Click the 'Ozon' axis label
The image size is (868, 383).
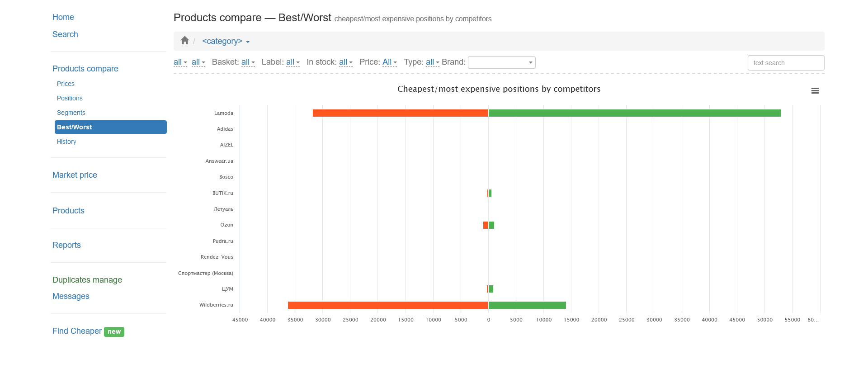coord(227,225)
